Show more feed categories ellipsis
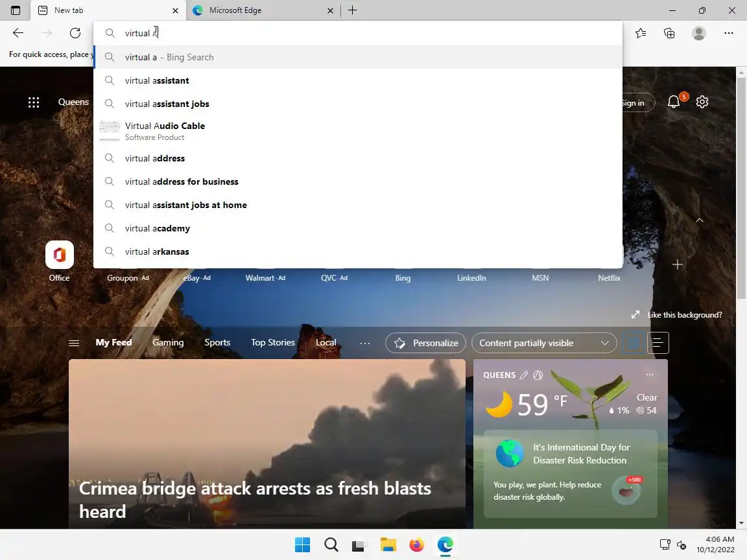Viewport: 747px width, 560px height. (365, 343)
